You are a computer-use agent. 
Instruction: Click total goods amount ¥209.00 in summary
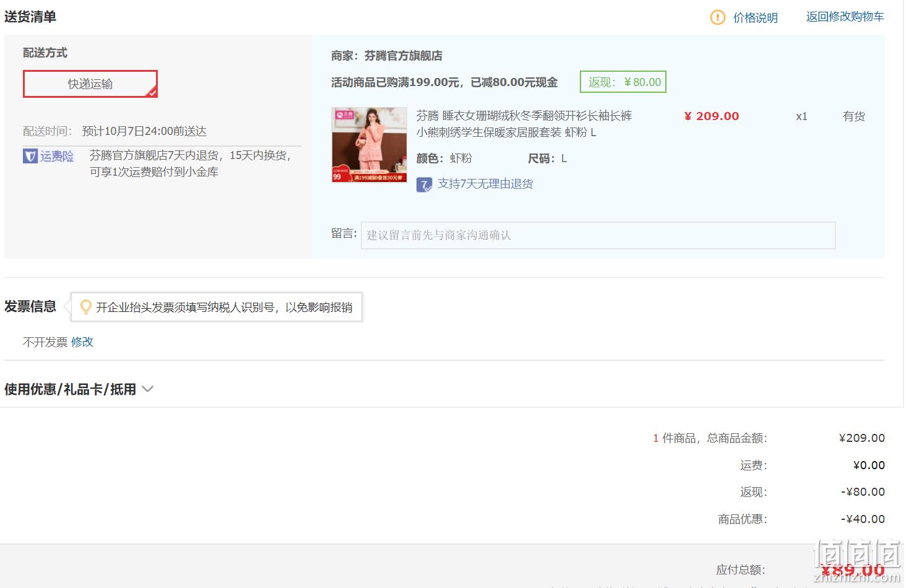[x=862, y=438]
